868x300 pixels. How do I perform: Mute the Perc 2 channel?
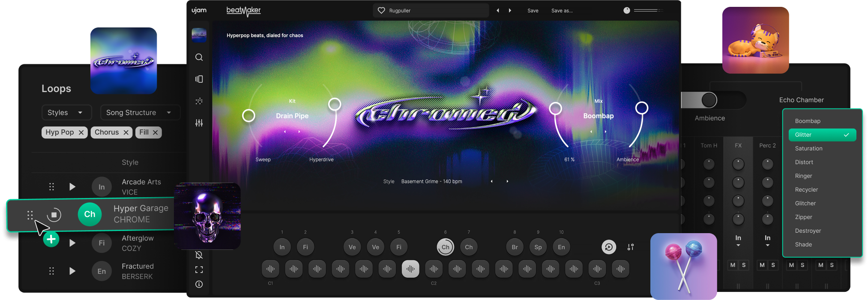[762, 265]
